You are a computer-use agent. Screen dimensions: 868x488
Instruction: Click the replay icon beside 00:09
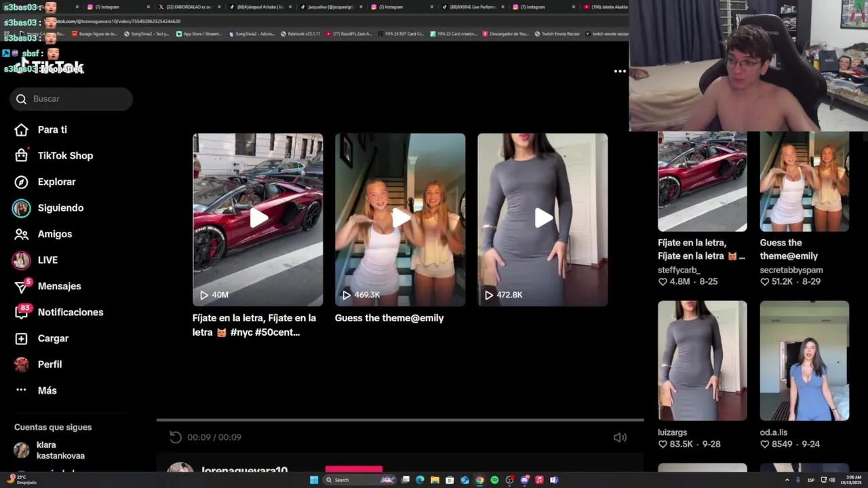point(176,437)
